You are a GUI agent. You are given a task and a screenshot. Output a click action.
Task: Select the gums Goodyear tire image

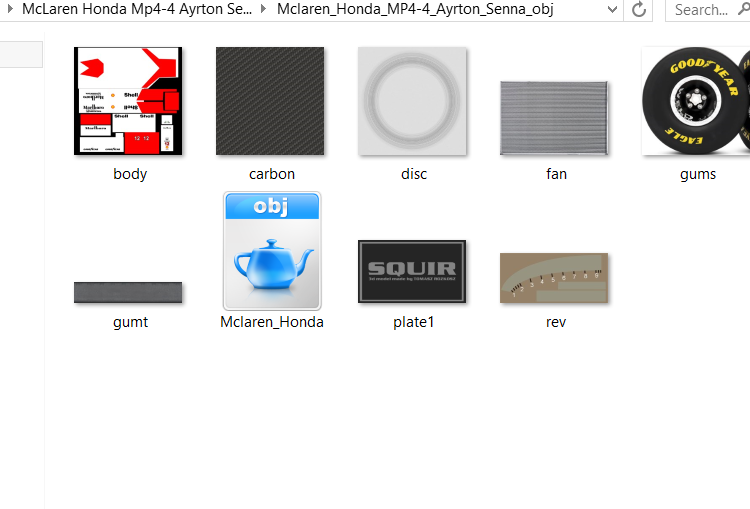(x=696, y=101)
